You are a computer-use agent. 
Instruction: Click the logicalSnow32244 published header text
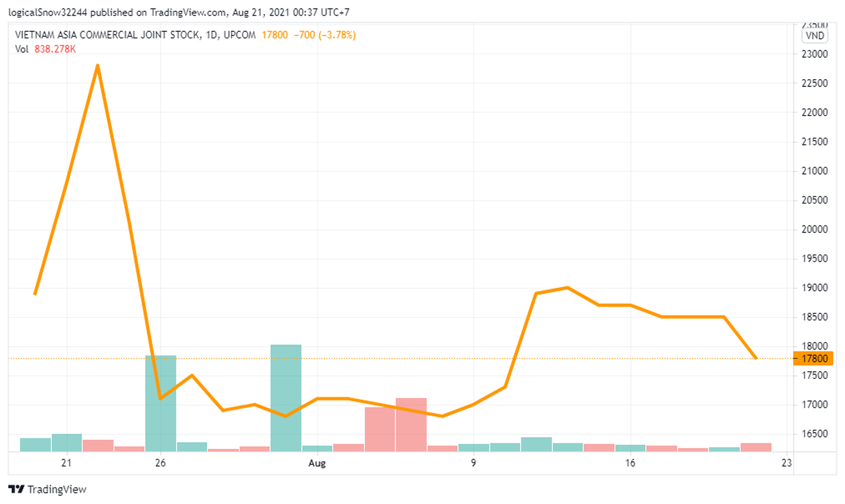click(179, 12)
